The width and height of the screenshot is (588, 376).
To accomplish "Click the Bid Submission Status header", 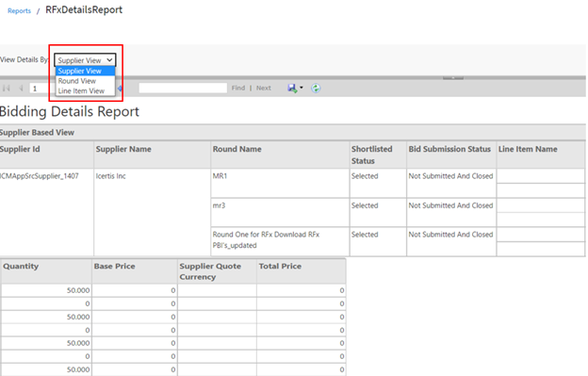I will point(451,155).
